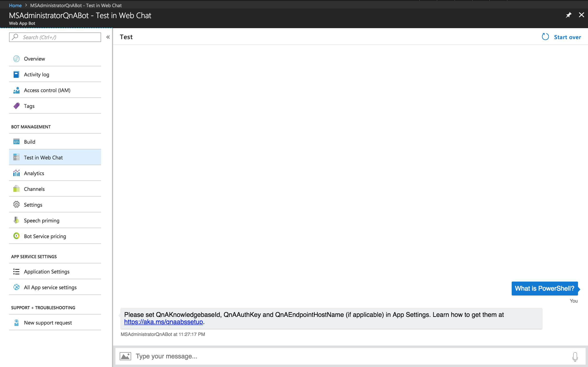Open All App service settings
The width and height of the screenshot is (588, 367).
tap(55, 287)
